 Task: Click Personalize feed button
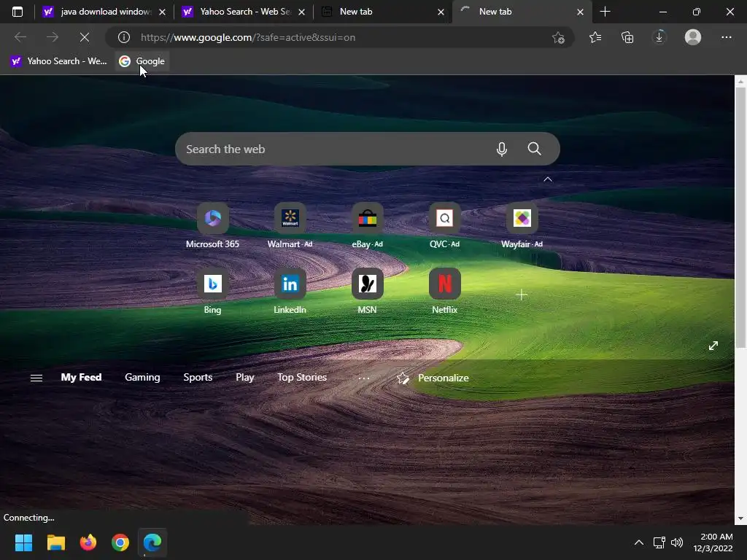[x=433, y=378]
